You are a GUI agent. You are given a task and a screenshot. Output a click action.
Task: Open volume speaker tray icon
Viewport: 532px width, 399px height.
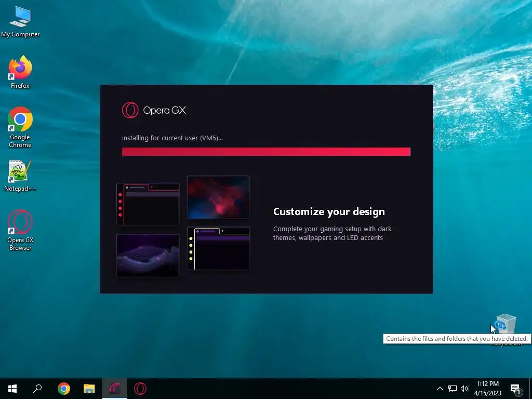pos(464,389)
